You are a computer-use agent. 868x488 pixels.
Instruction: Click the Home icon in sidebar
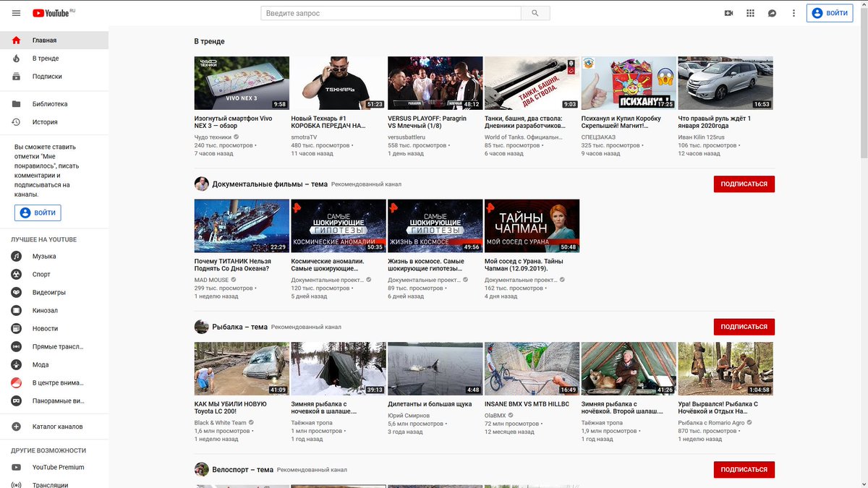click(16, 40)
